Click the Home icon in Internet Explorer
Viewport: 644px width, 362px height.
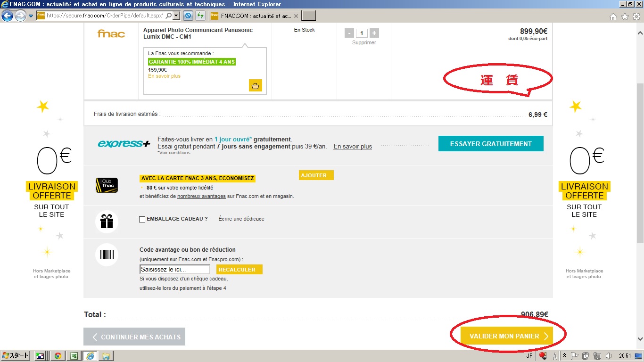[x=613, y=16]
